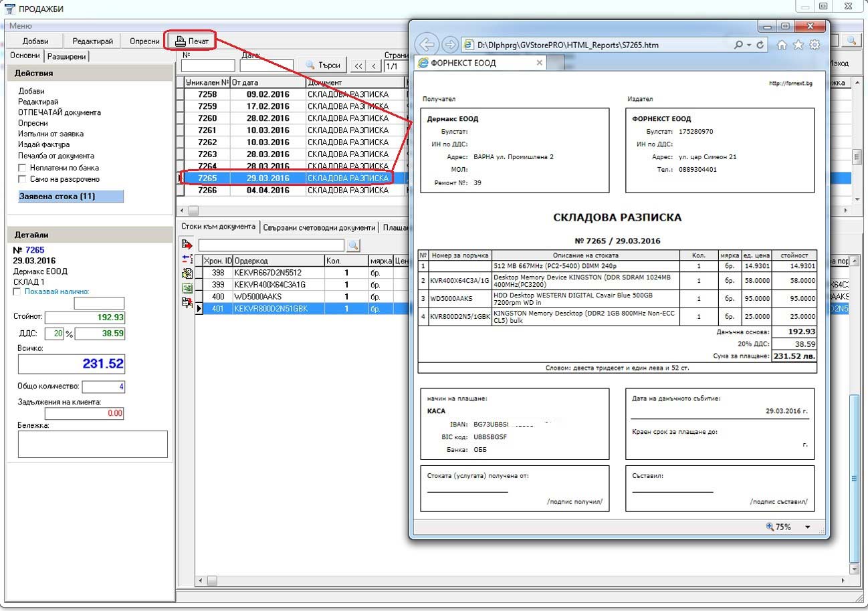
Task: Click the Дата search input field
Action: tap(266, 66)
